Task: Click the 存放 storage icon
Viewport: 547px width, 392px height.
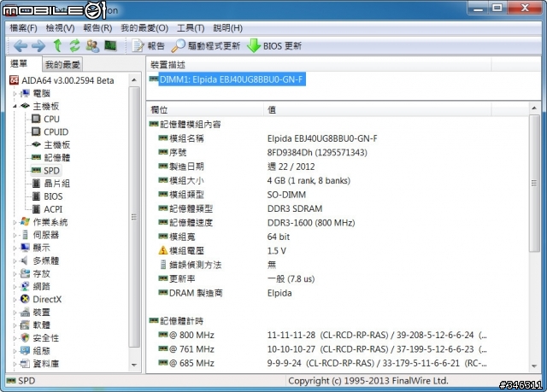Action: 25,273
